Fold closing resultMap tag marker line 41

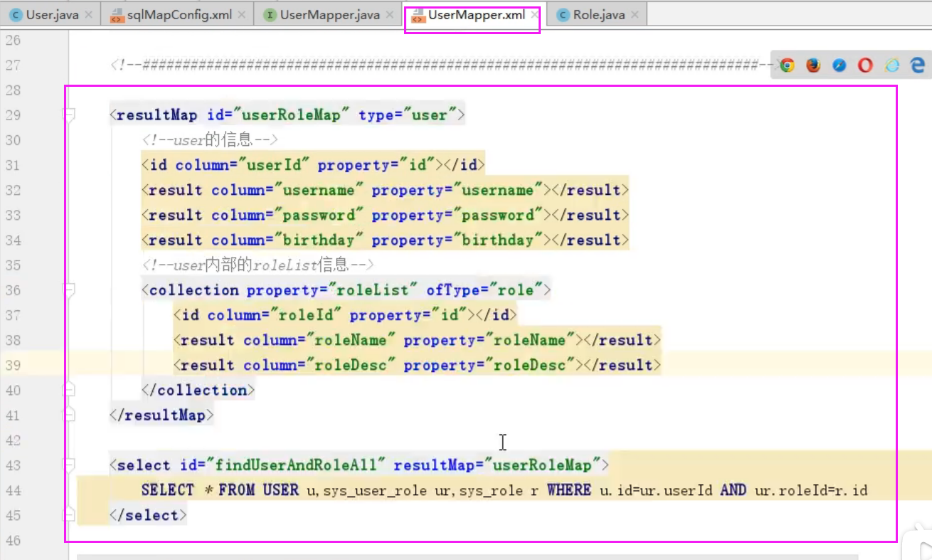click(70, 415)
